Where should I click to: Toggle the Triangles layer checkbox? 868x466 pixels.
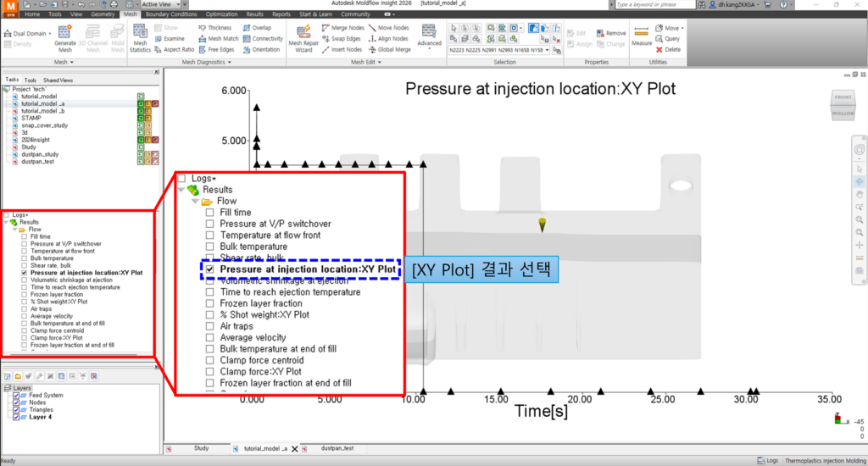[16, 409]
